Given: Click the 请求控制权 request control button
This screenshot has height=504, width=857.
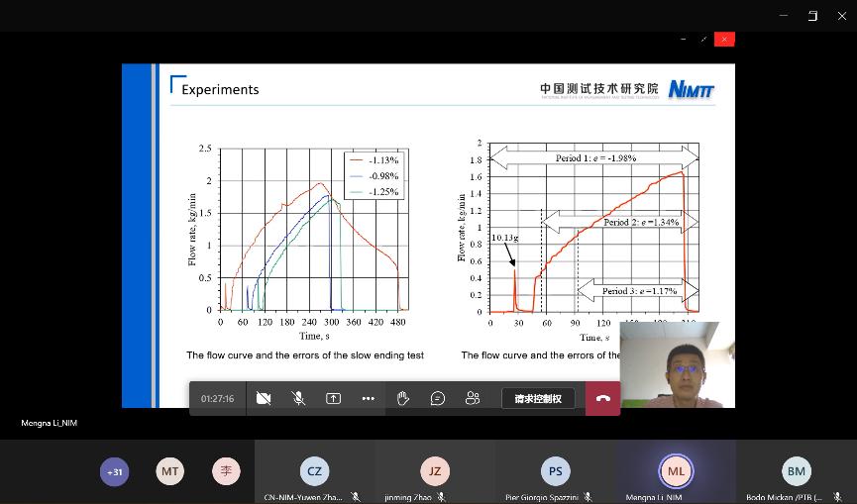Looking at the screenshot, I should tap(538, 398).
